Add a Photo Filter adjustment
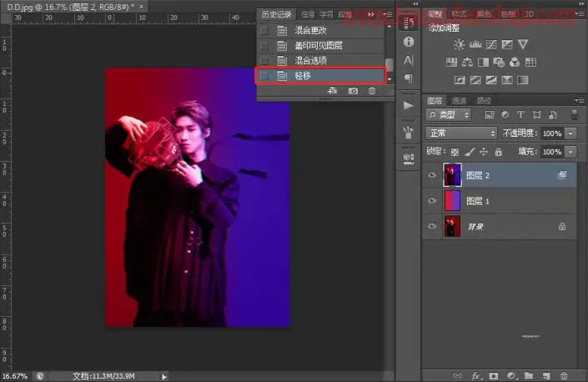This screenshot has width=588, height=382. [x=499, y=63]
